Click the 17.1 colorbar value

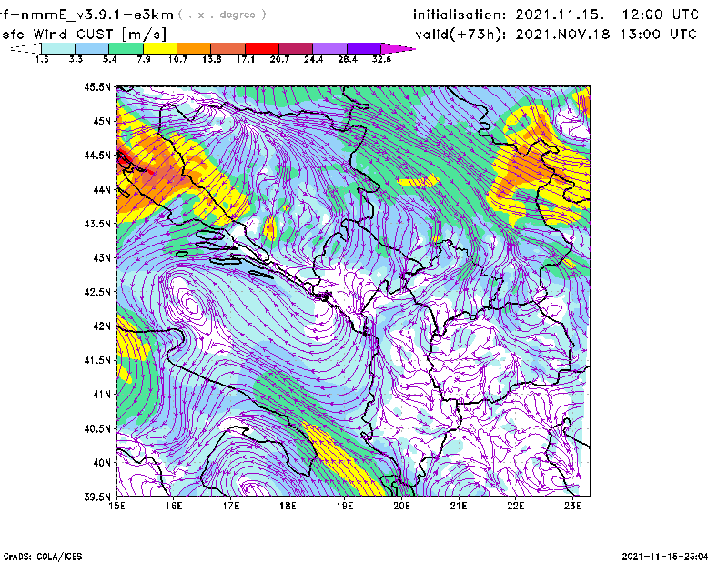246,59
